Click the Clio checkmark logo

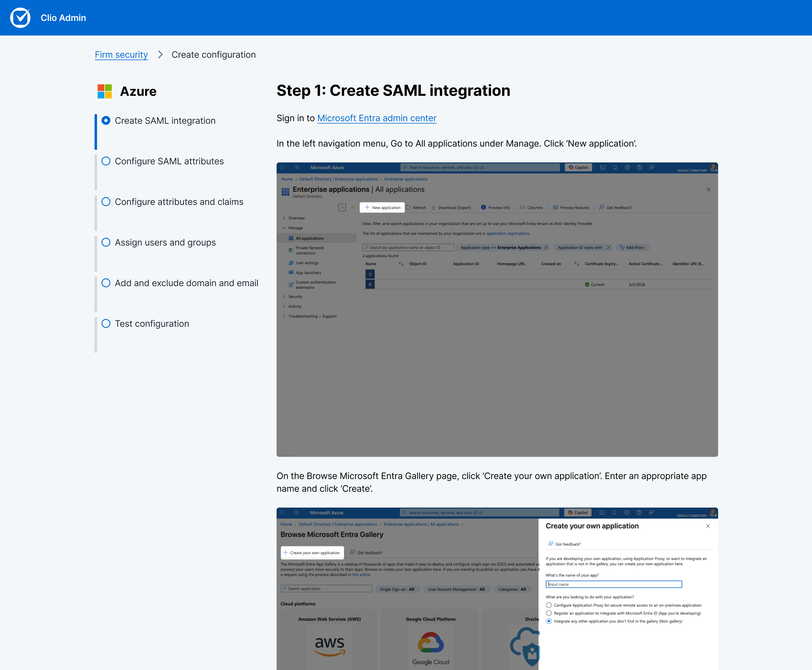pos(20,18)
